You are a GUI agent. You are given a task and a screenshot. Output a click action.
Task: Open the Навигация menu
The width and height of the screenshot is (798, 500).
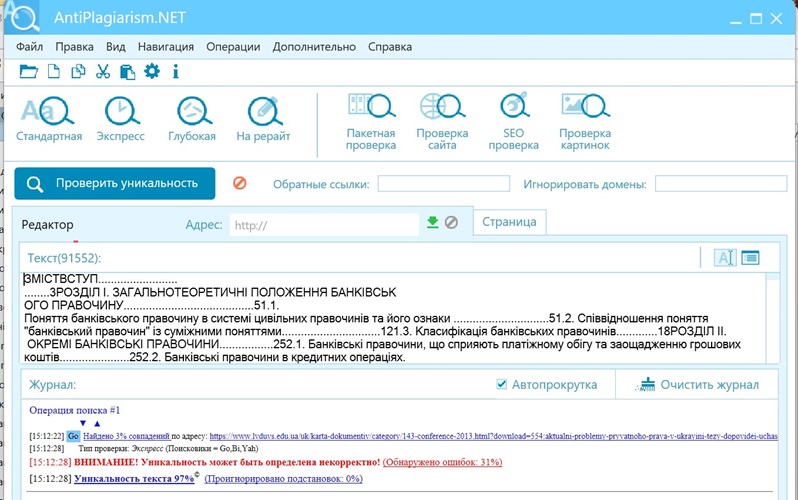pos(166,47)
